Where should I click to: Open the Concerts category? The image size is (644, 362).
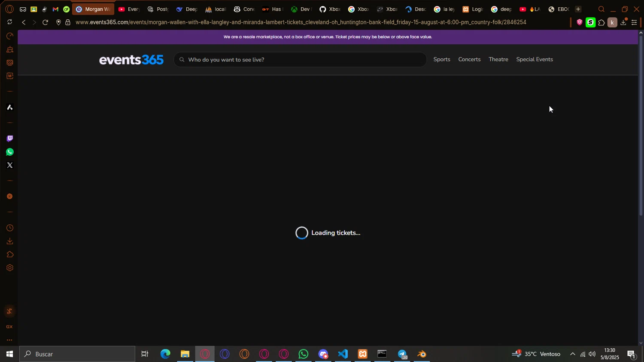pyautogui.click(x=469, y=60)
